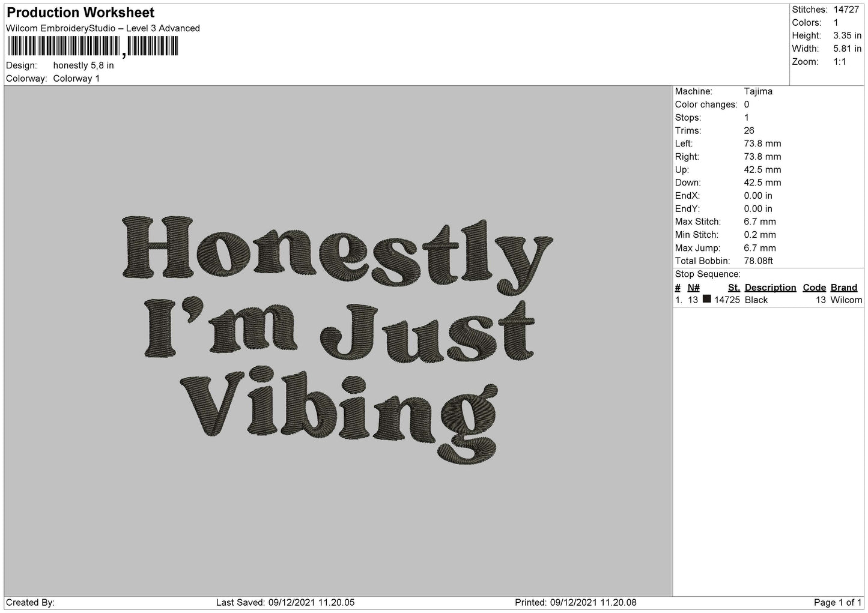Click the 'Colorway 1' value

(x=77, y=79)
